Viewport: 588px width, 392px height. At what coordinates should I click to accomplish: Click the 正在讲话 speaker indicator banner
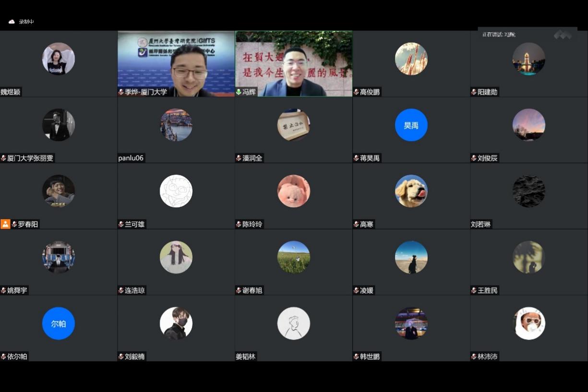[x=499, y=35]
